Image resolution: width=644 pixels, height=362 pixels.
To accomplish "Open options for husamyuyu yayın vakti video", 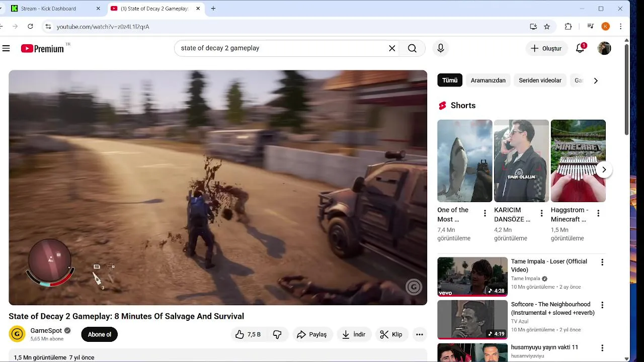I will coord(602,348).
